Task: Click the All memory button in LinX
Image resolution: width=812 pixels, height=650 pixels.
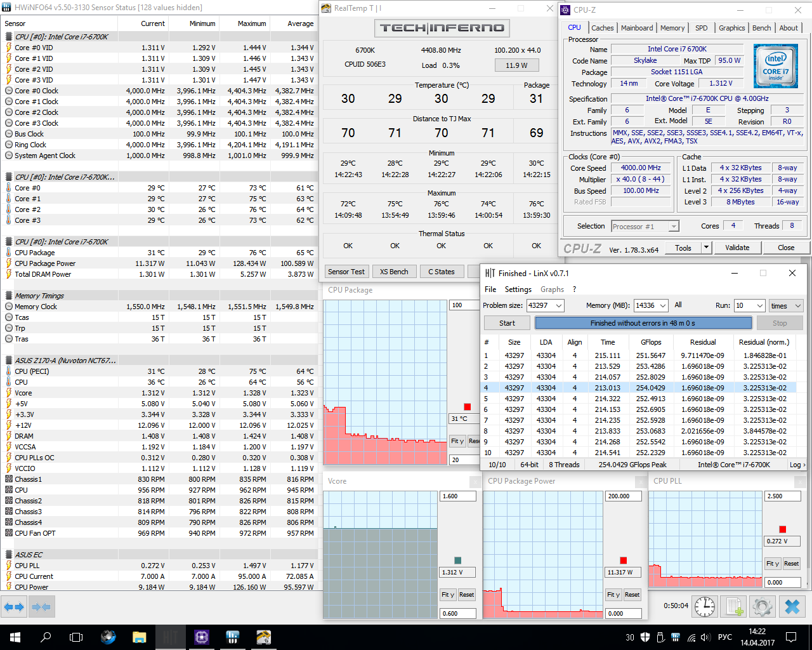Action: (678, 305)
